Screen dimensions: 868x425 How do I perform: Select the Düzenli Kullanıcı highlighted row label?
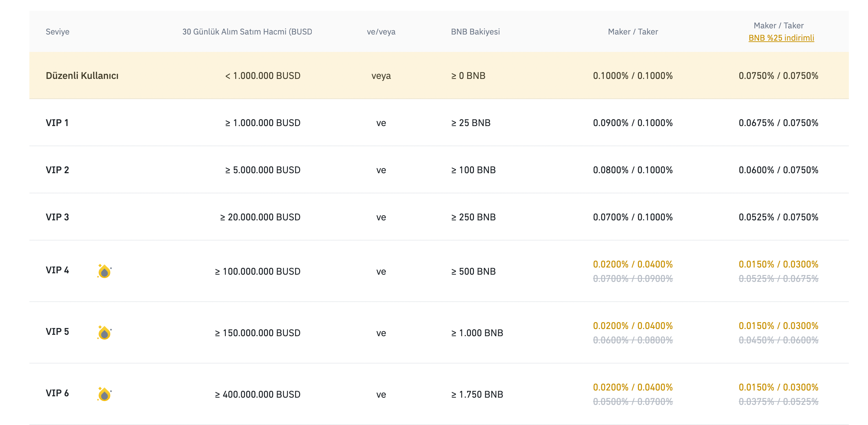(82, 76)
